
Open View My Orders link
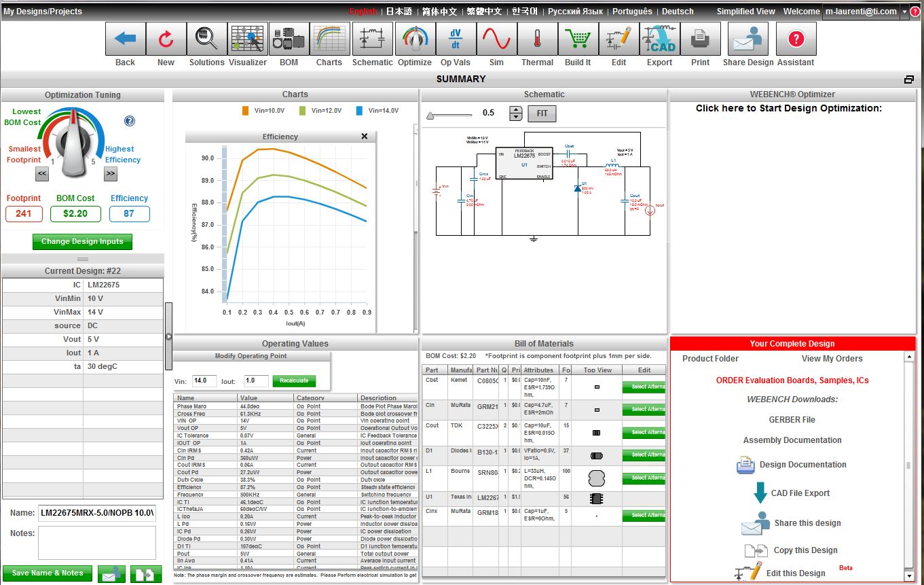coord(832,359)
